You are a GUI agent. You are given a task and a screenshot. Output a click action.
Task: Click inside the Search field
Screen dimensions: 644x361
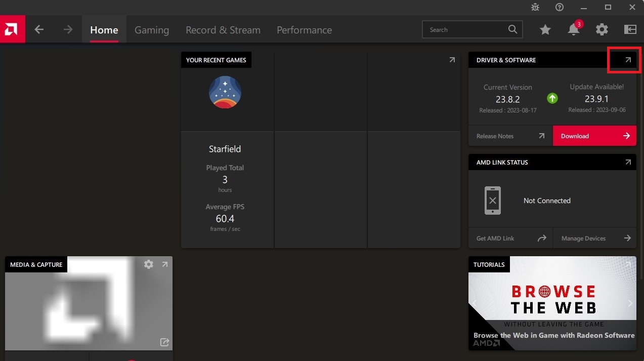click(472, 29)
